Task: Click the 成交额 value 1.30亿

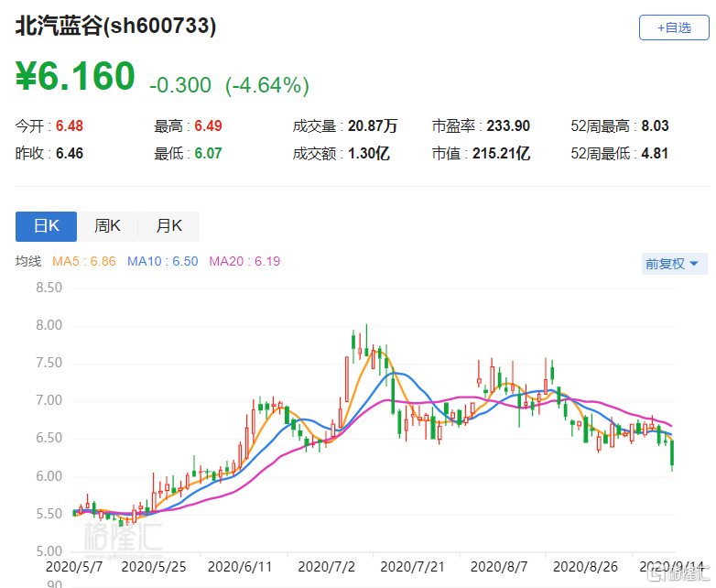Action: pos(368,153)
